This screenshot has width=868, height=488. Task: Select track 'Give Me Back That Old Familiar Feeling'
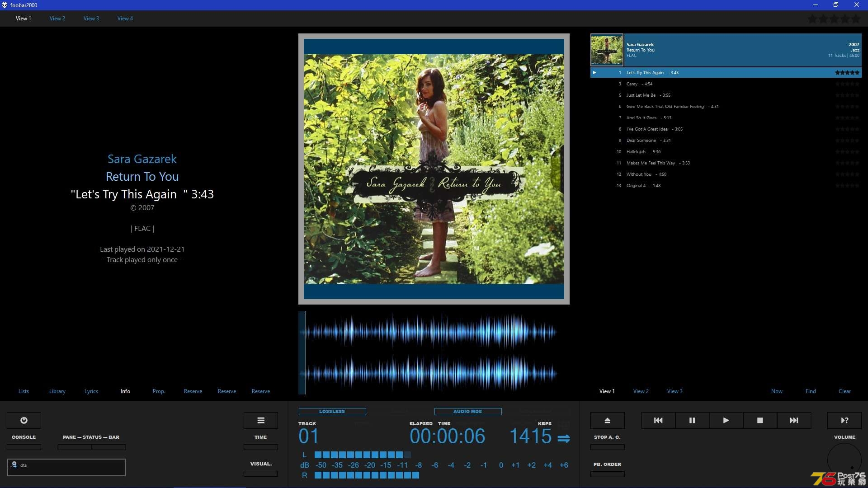(726, 107)
